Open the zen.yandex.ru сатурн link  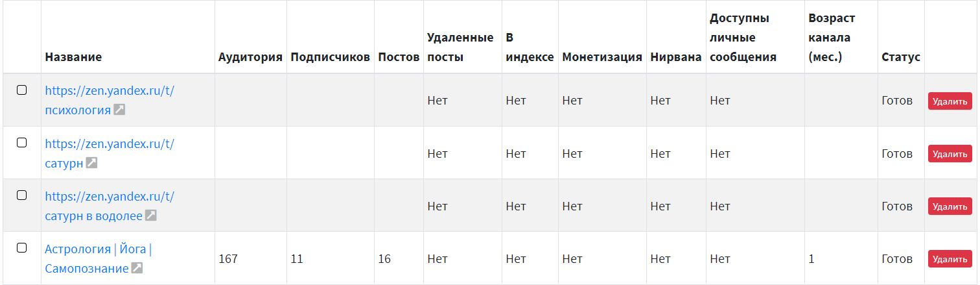pyautogui.click(x=109, y=143)
